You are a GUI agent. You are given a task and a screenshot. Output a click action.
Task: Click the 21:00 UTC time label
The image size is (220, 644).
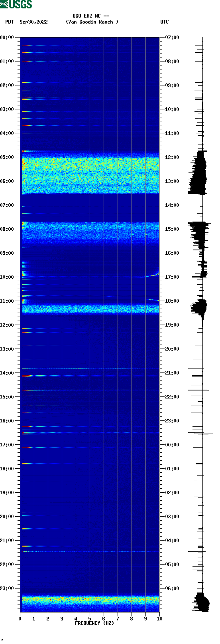click(172, 373)
